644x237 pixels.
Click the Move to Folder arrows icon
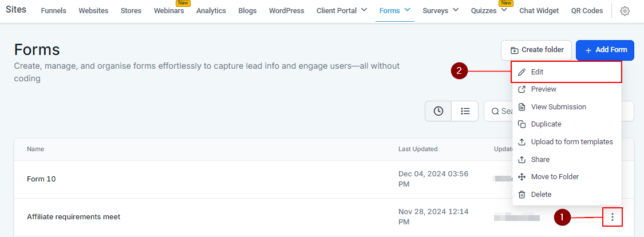(x=521, y=177)
